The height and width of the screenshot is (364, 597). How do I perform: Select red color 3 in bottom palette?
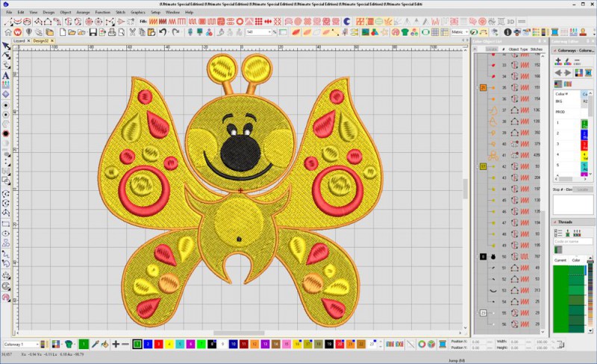158,344
